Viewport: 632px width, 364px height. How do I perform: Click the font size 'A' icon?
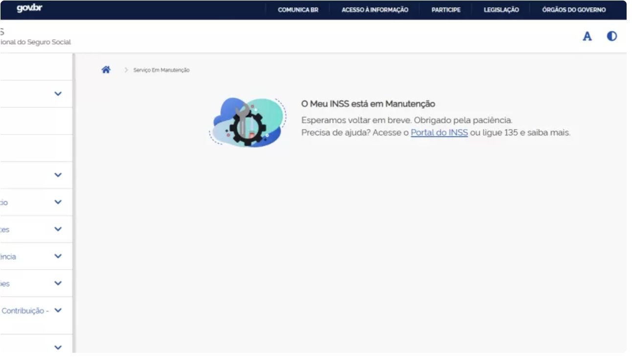coord(587,36)
